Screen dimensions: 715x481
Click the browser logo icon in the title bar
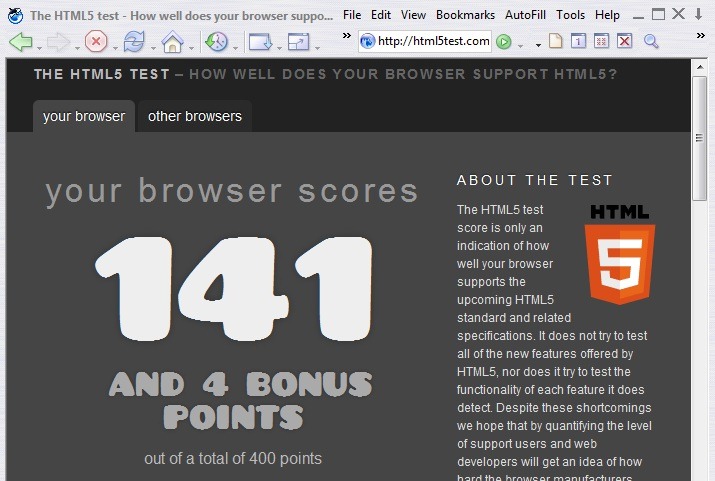click(x=16, y=16)
